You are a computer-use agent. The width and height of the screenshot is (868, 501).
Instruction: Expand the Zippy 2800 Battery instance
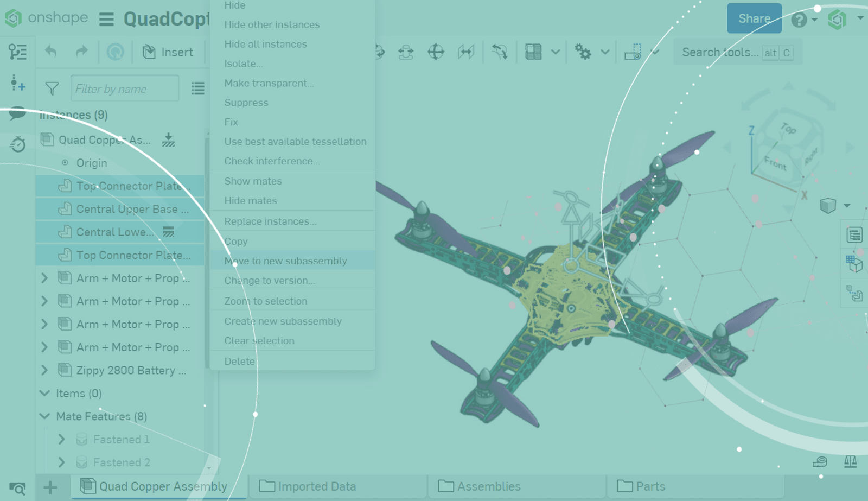pyautogui.click(x=44, y=370)
